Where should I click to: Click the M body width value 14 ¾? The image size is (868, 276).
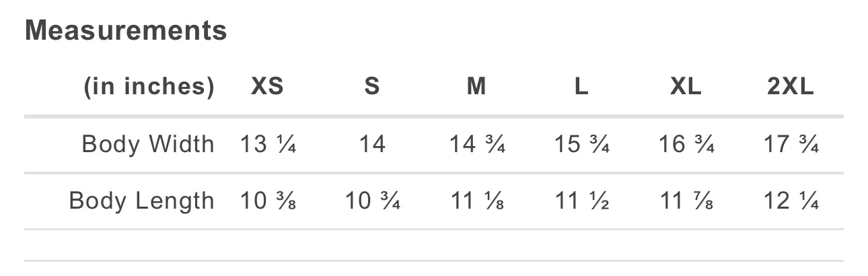(477, 144)
